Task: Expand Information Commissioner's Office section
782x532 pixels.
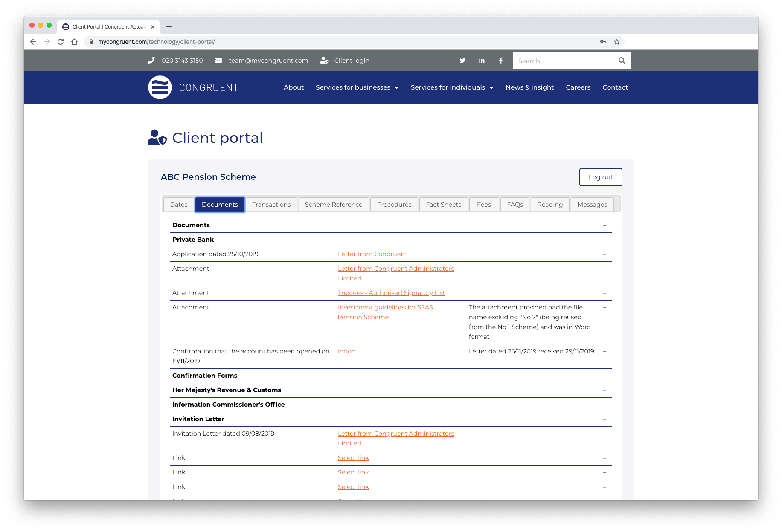Action: [605, 405]
